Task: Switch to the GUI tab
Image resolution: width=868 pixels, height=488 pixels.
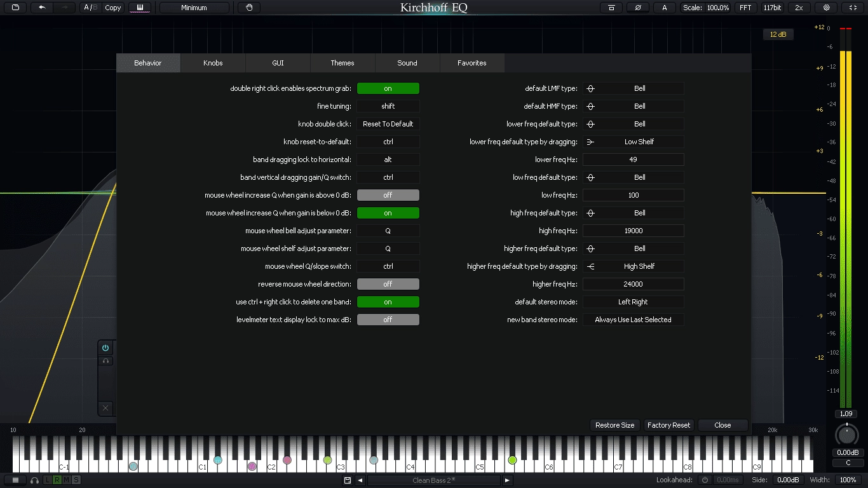Action: (x=278, y=63)
